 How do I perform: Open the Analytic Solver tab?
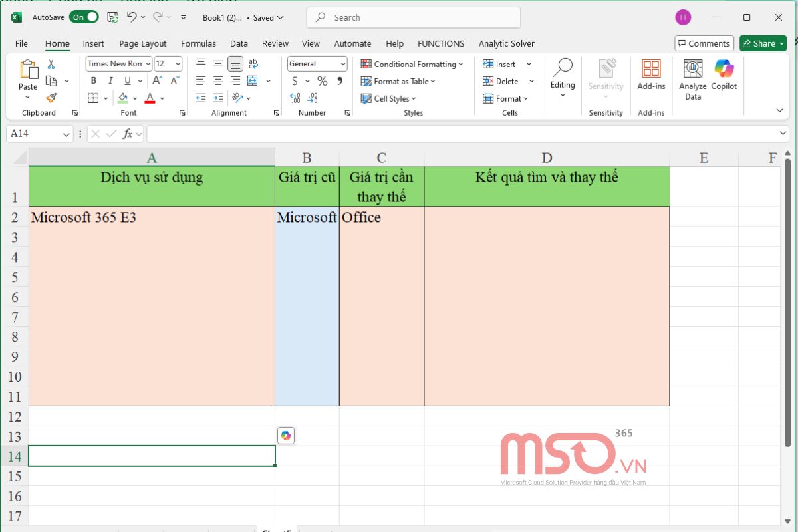[x=507, y=43]
